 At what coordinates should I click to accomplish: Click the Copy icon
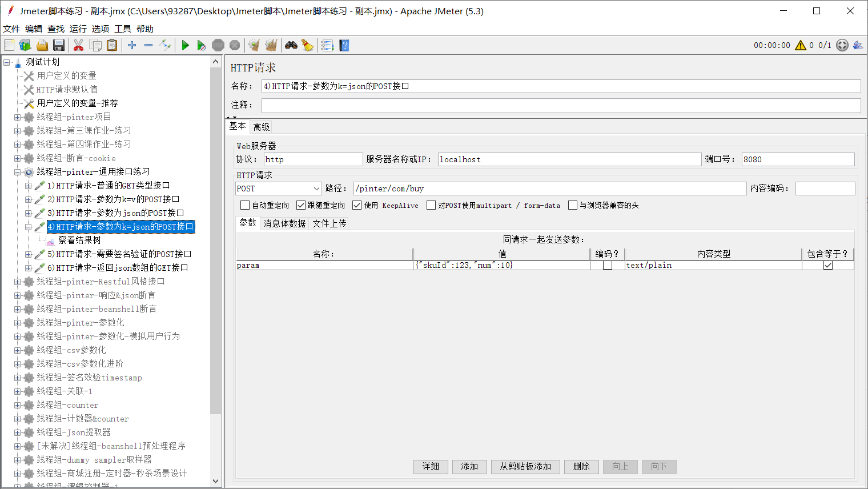pos(96,45)
